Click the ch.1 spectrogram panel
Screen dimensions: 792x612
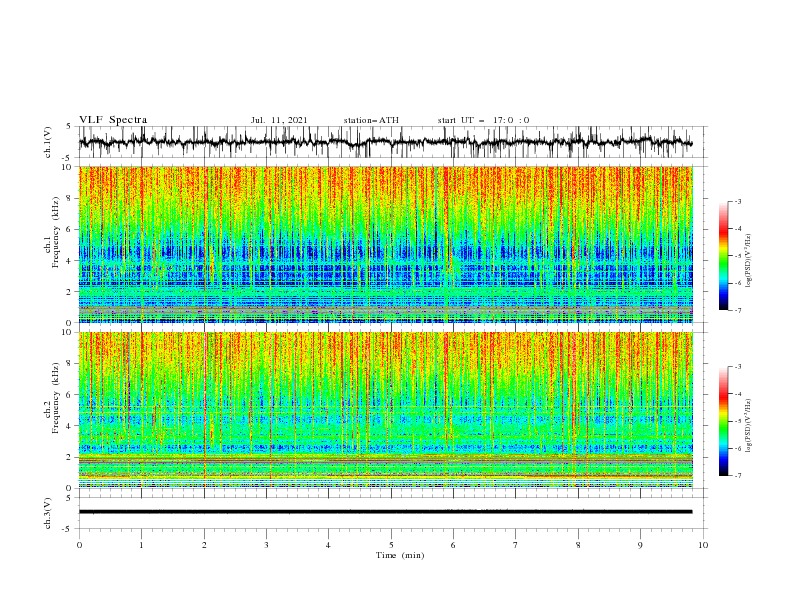(385, 244)
